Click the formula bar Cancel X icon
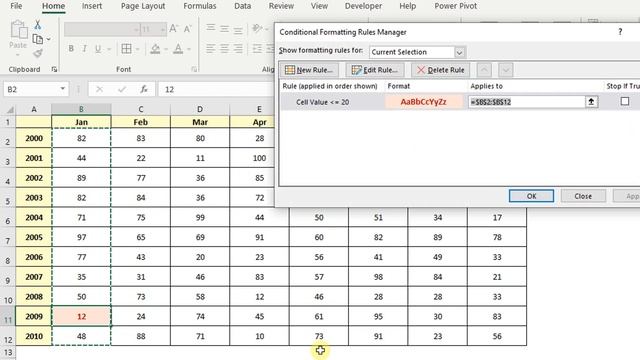 pos(99,89)
